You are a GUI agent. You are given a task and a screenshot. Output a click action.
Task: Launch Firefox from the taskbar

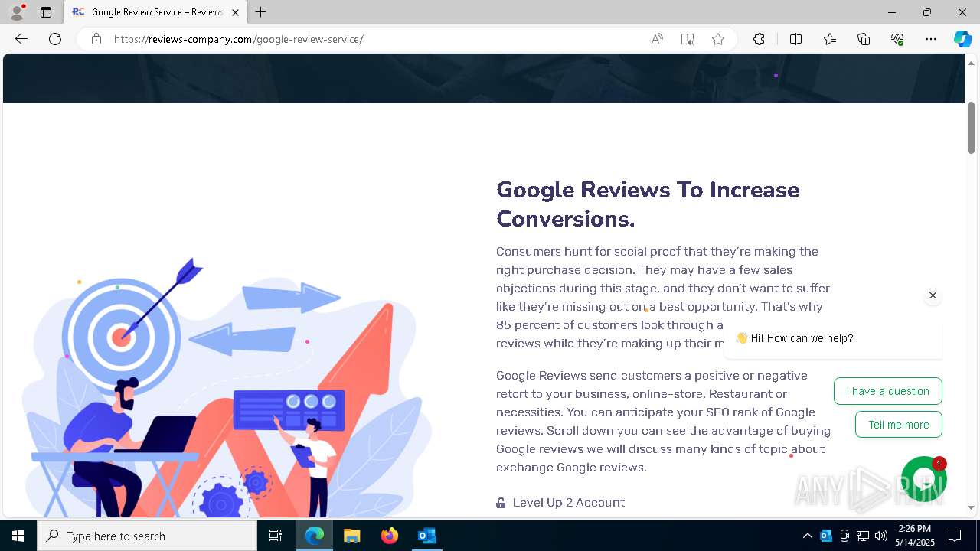tap(390, 536)
